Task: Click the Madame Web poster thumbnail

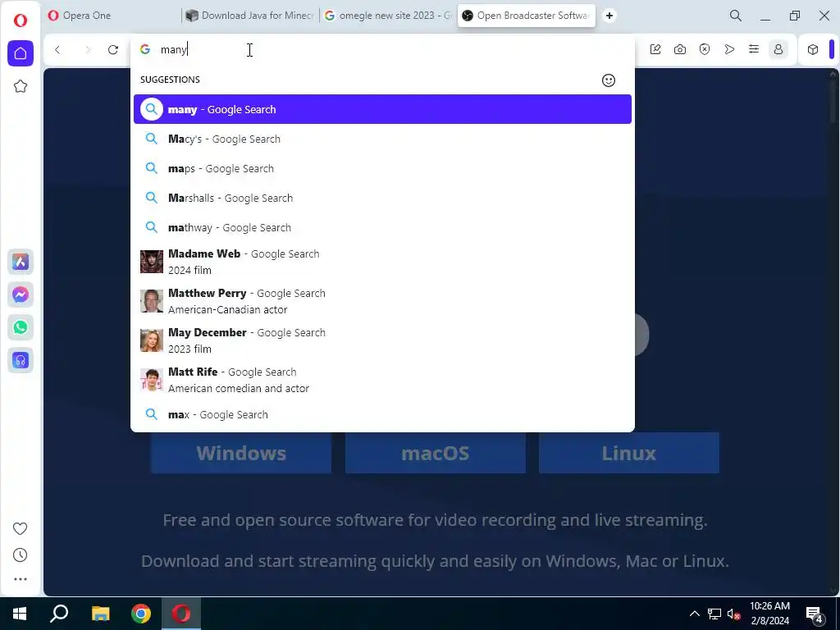Action: (152, 262)
